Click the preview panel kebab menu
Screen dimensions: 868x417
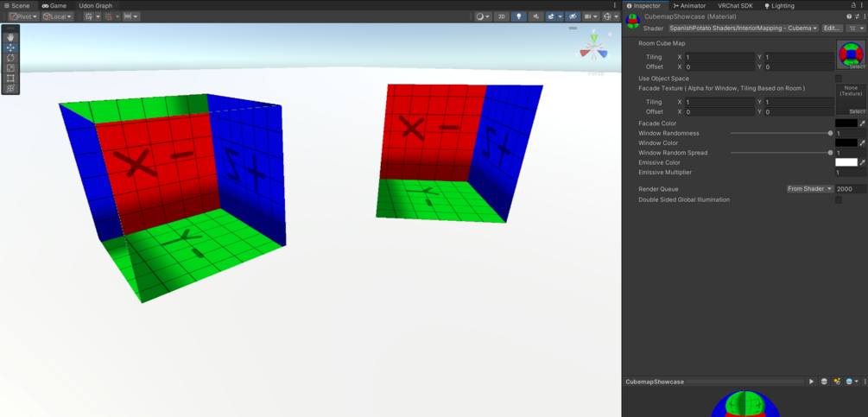click(865, 382)
